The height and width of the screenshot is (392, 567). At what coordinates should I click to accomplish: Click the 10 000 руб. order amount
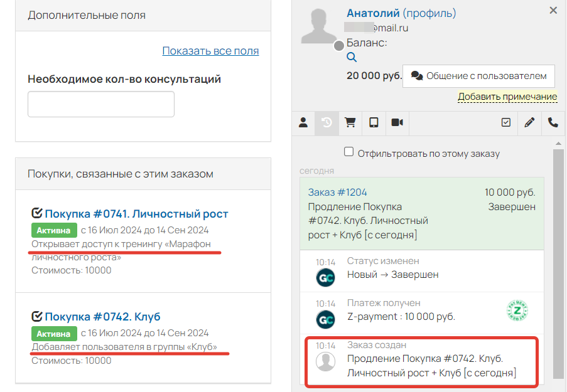[x=510, y=192]
